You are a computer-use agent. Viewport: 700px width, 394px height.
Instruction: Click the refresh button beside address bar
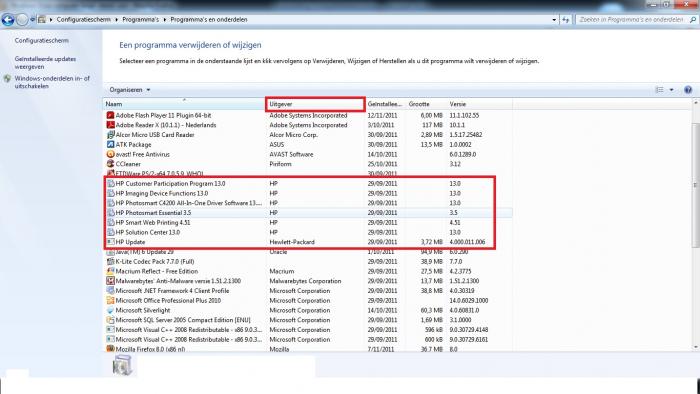coord(566,20)
